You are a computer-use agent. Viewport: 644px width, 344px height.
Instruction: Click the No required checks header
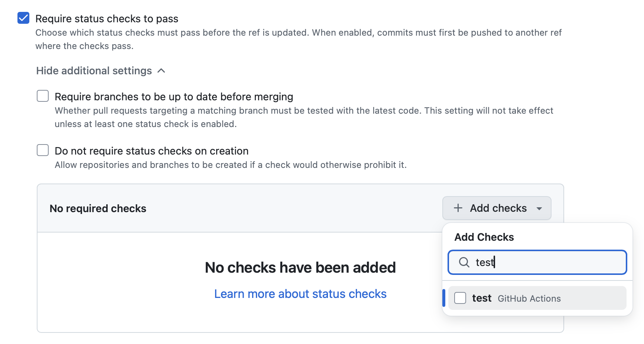(x=98, y=208)
